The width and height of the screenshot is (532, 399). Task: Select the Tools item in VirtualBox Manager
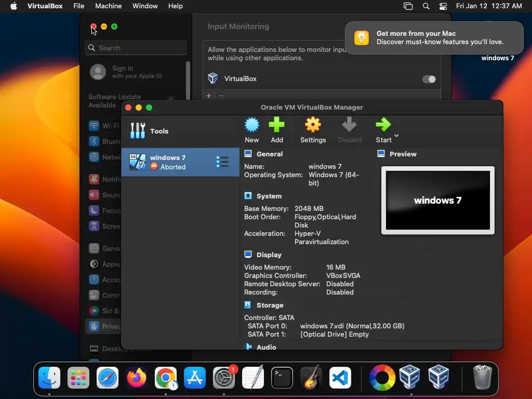(180, 131)
